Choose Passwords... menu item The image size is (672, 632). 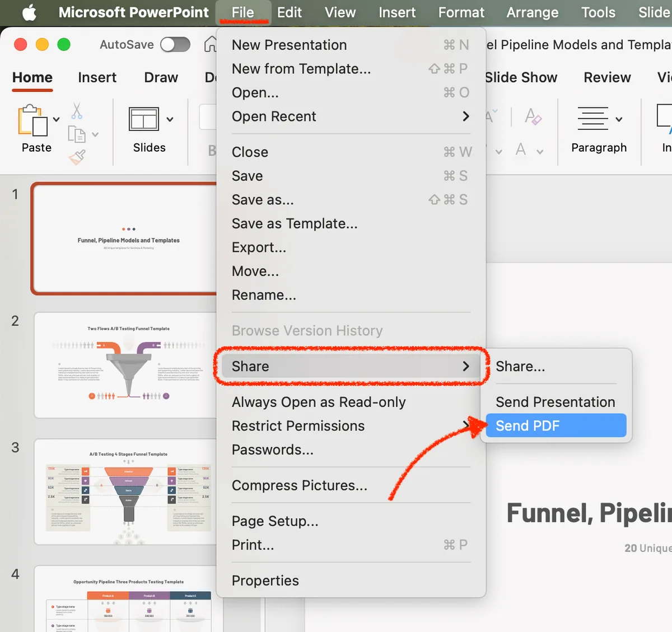pyautogui.click(x=351, y=450)
